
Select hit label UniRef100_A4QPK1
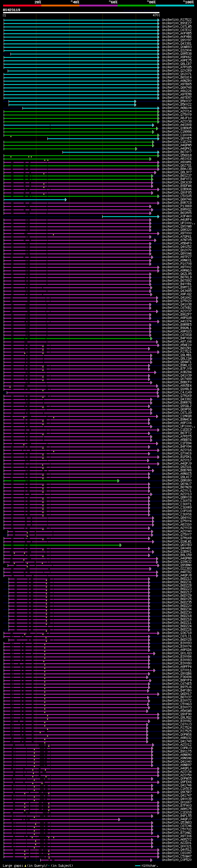177,149
